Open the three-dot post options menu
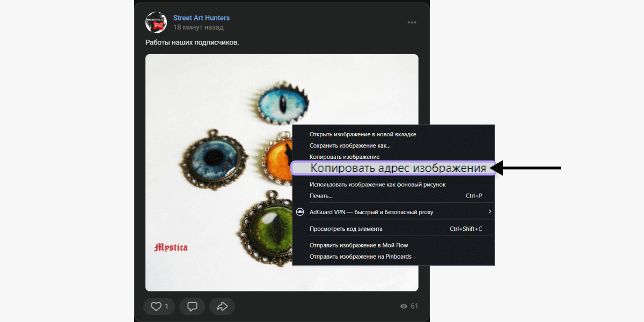Screen dimensions: 644x322 [x=412, y=22]
